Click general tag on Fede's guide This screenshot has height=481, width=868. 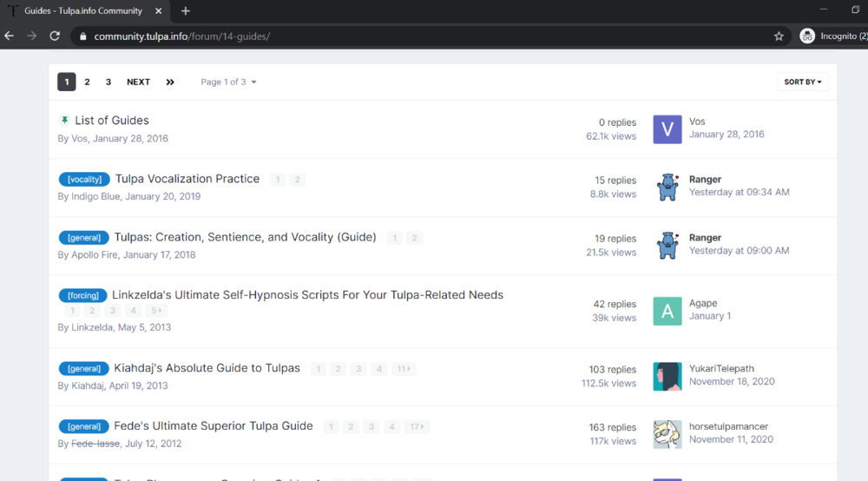83,427
